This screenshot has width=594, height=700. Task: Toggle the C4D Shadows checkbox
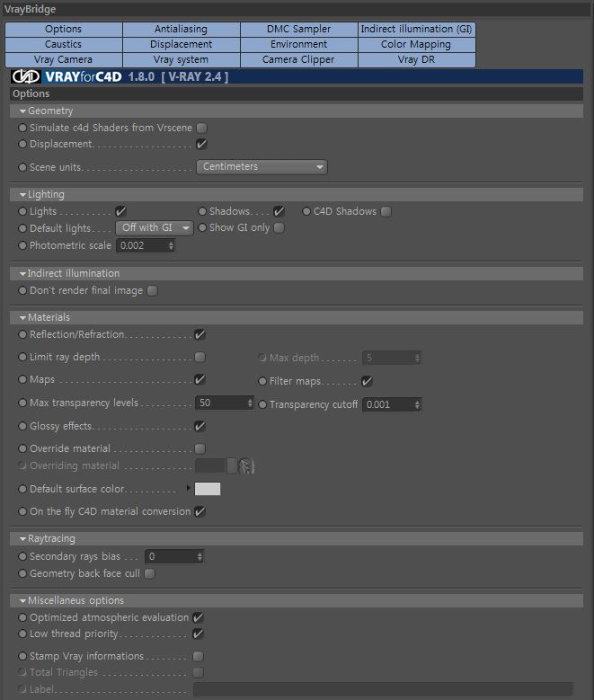[386, 212]
